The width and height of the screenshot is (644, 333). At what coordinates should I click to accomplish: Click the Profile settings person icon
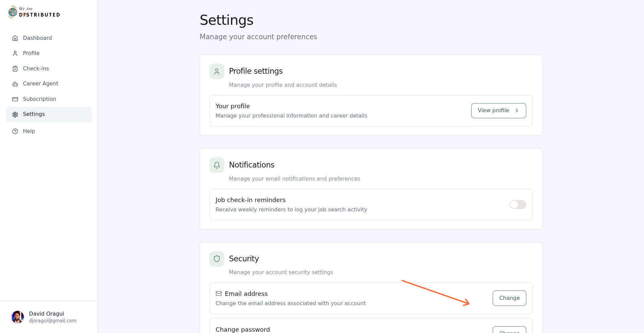[217, 71]
